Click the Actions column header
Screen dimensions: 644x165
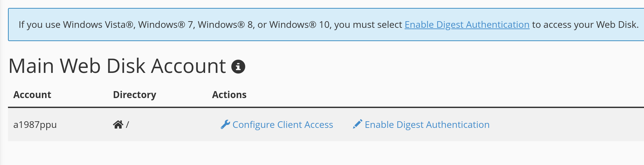click(229, 95)
